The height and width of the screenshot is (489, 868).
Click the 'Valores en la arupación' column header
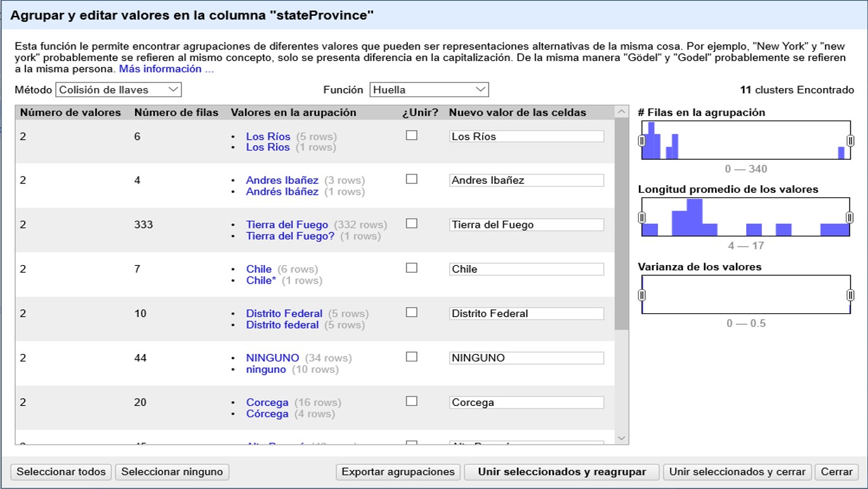[x=294, y=113]
